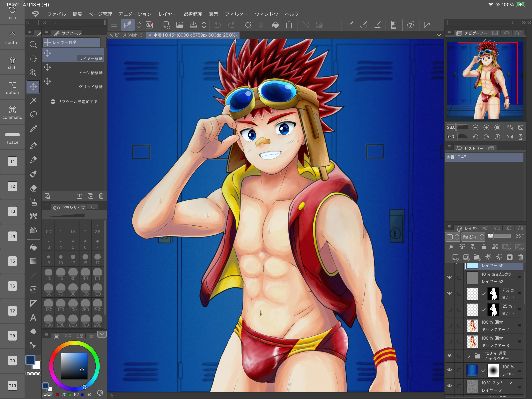Show the キャラクター 2 layer

(x=449, y=326)
